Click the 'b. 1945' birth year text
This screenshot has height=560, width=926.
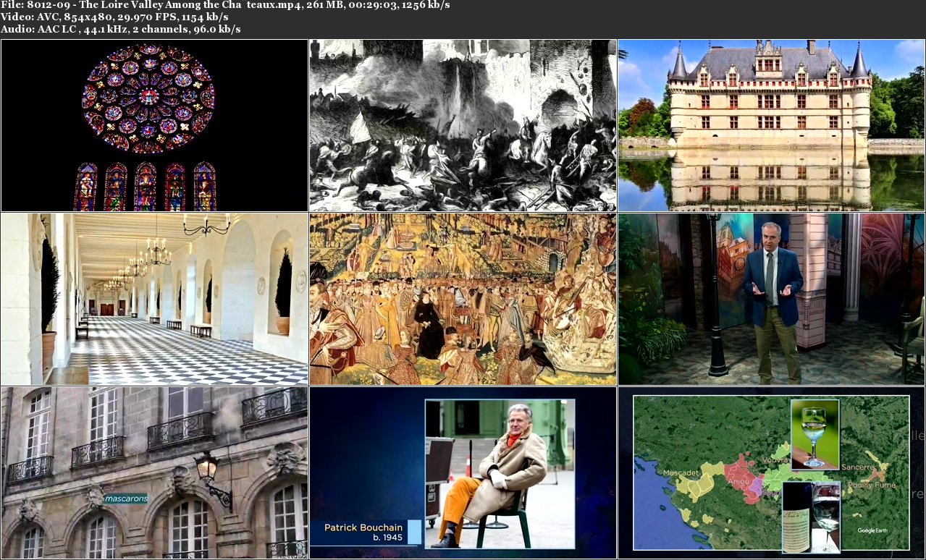387,538
